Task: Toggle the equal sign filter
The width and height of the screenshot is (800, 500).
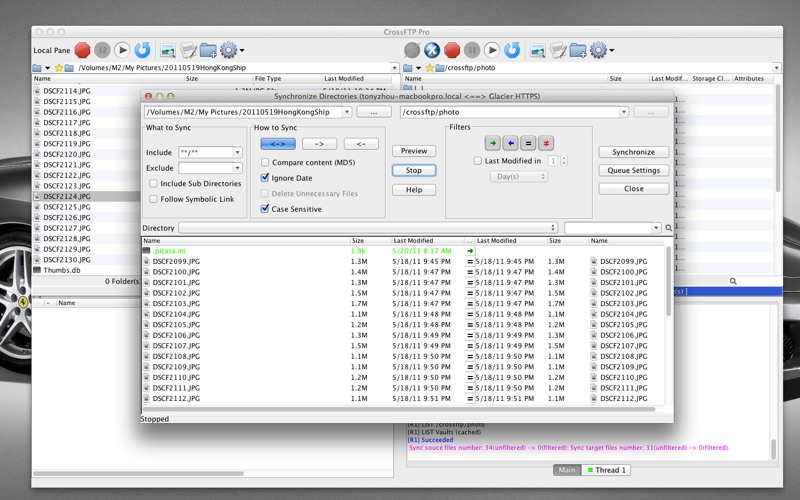Action: 528,143
